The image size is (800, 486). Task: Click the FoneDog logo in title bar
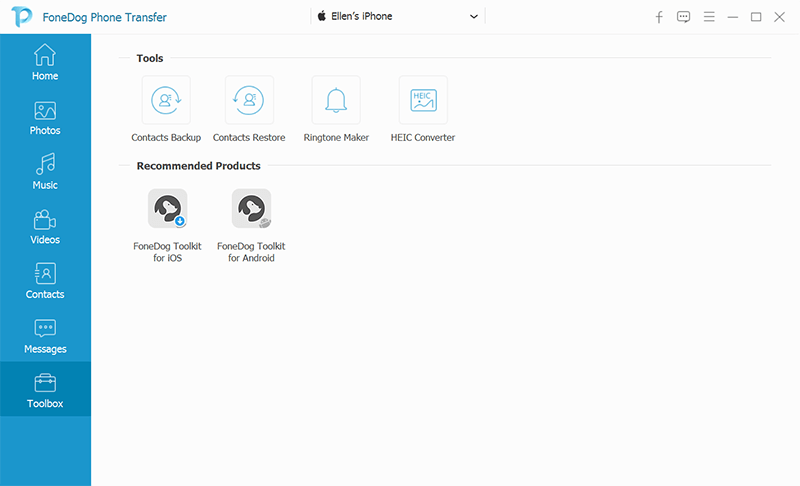pyautogui.click(x=20, y=17)
